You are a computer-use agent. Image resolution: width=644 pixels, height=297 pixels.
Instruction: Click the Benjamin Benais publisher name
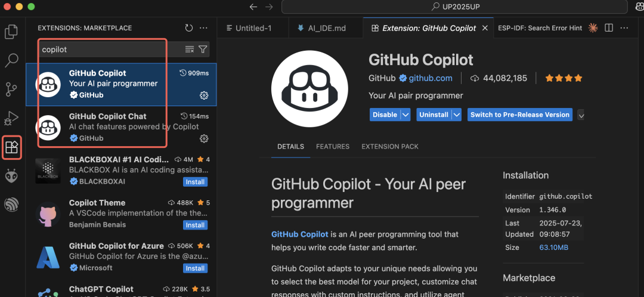pyautogui.click(x=97, y=225)
